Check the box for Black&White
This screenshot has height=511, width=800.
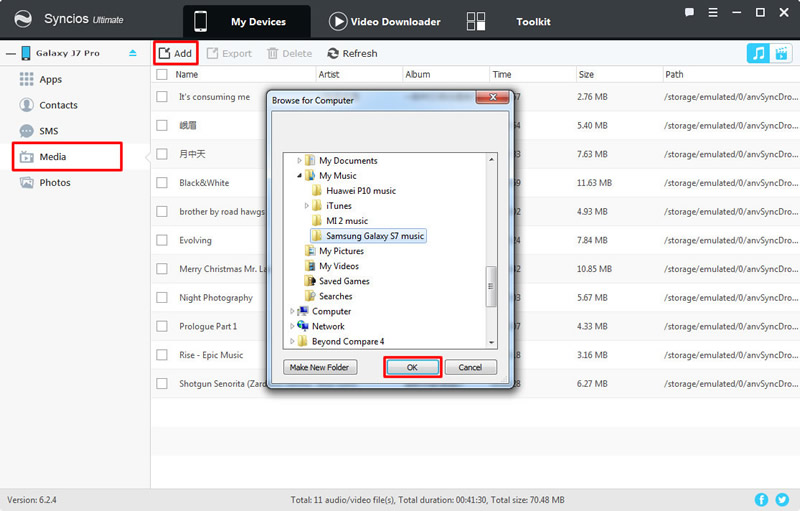click(162, 183)
